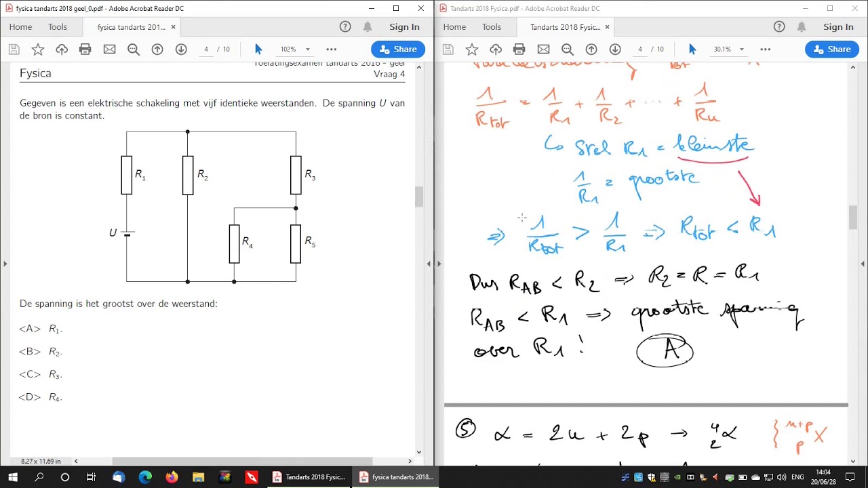Viewport: 868px width, 488px height.
Task: Next page arrow in left Acrobat window
Action: [181, 49]
